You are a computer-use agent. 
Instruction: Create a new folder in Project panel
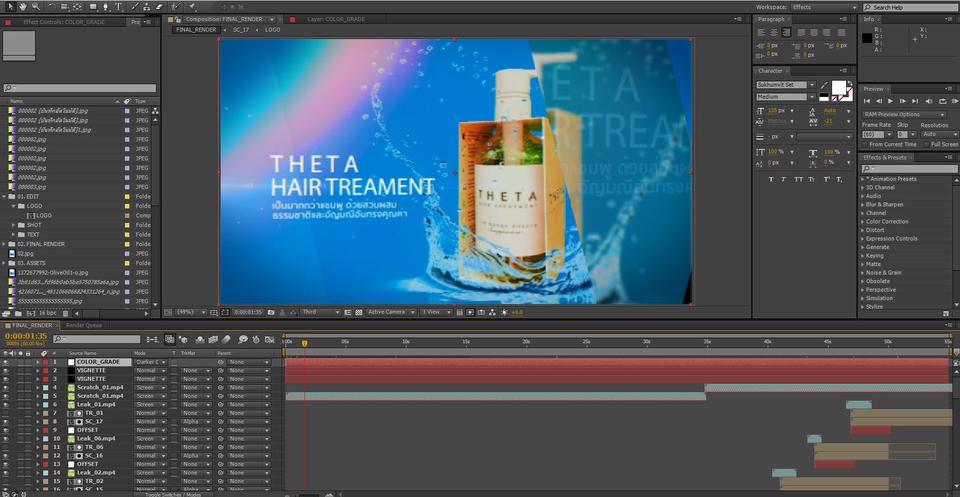point(17,313)
